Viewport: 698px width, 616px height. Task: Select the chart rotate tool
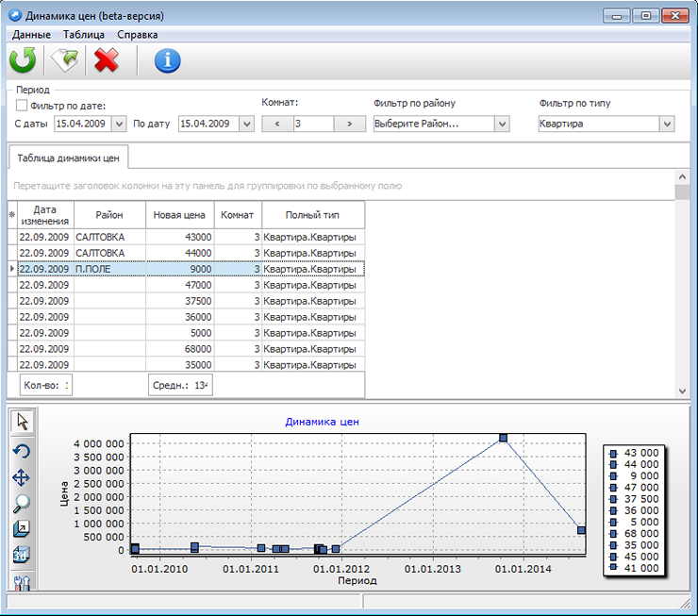tap(21, 451)
